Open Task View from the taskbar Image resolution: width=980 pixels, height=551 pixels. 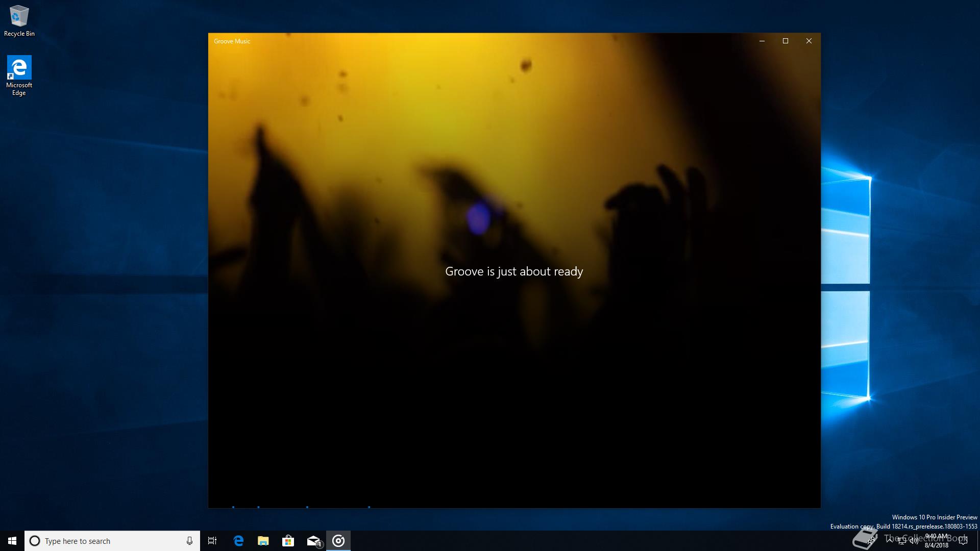click(x=212, y=541)
